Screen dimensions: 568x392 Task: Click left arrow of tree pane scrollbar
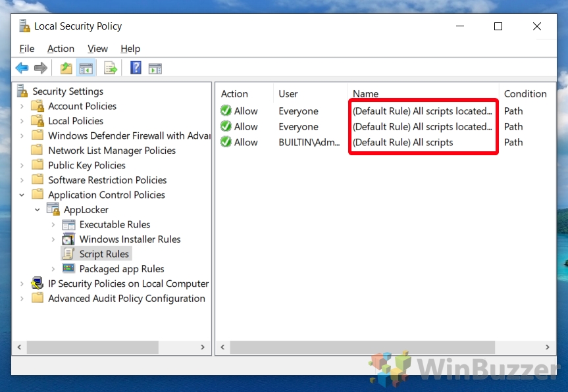[20, 347]
